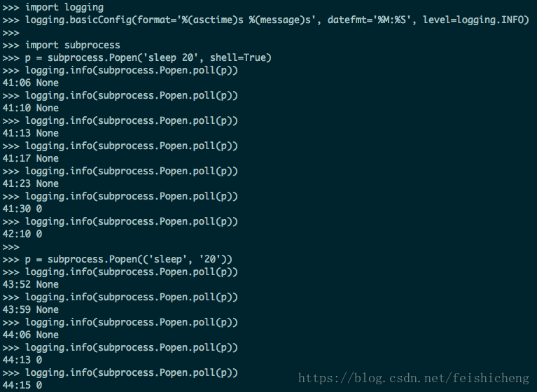
Task: Click the "41:30 0" log output
Action: click(x=22, y=209)
